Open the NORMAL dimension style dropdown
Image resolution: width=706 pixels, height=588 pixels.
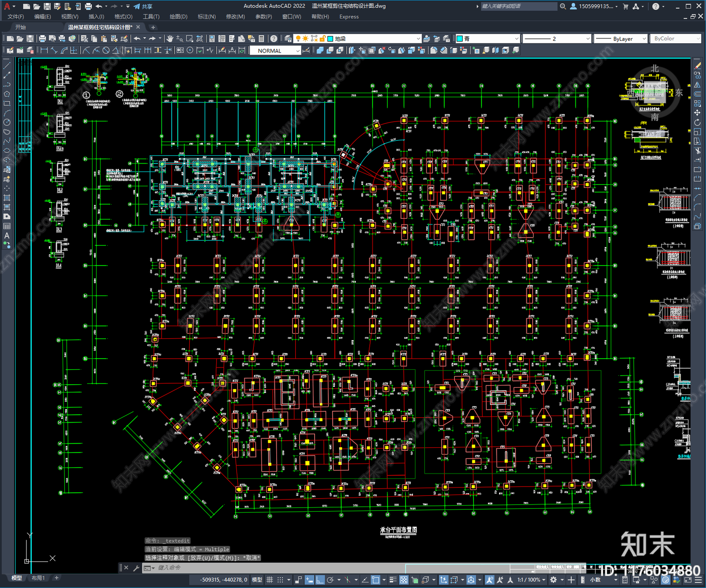point(275,51)
